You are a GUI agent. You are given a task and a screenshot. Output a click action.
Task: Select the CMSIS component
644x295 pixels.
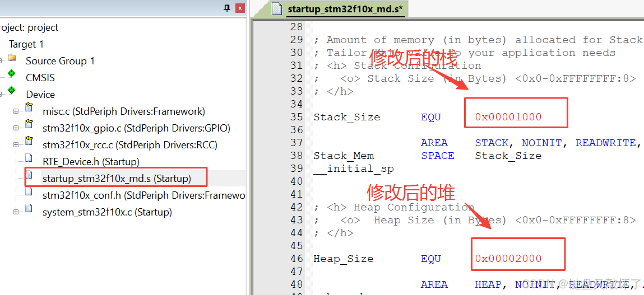coord(40,78)
